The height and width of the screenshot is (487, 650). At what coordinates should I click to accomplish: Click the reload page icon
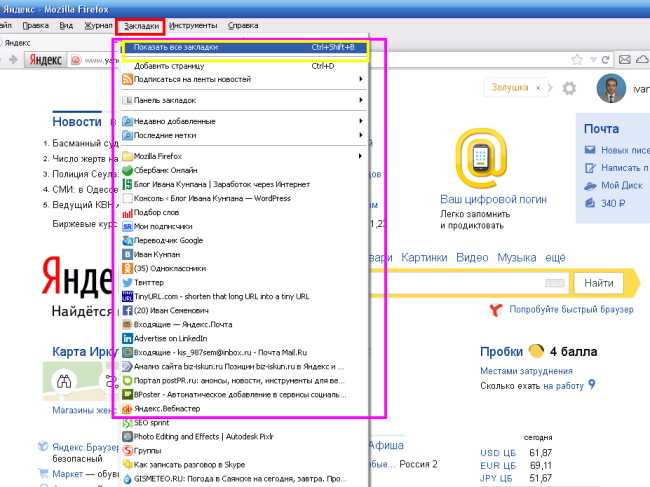coord(605,60)
